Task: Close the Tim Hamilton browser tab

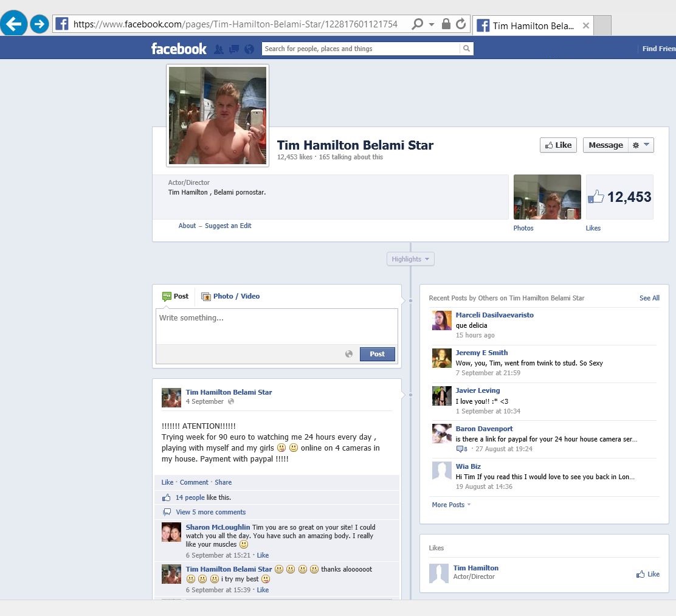Action: (586, 26)
